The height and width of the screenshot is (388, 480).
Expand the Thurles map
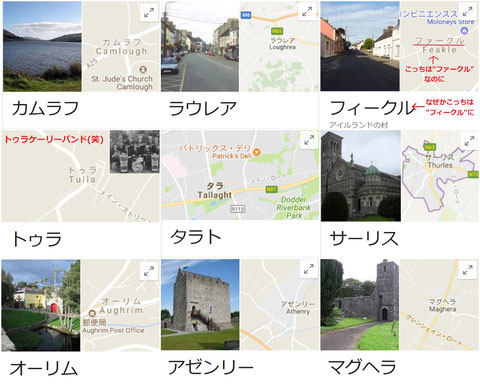click(469, 140)
